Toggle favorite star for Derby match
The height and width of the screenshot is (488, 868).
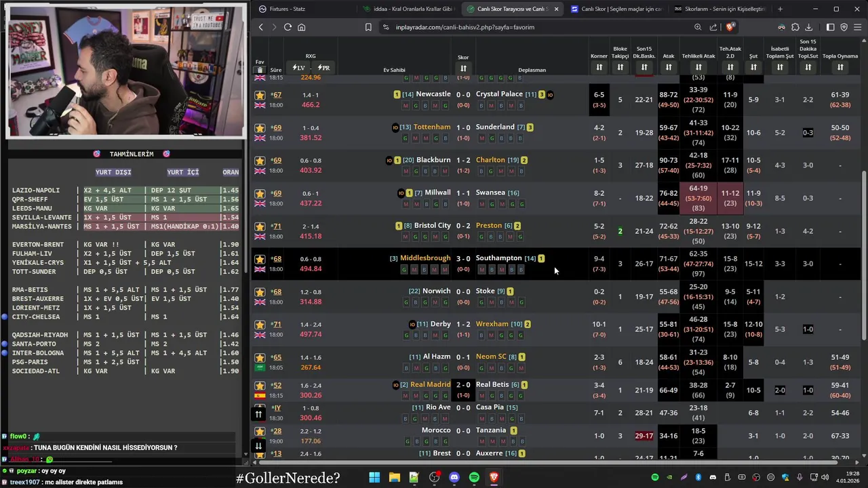point(260,325)
